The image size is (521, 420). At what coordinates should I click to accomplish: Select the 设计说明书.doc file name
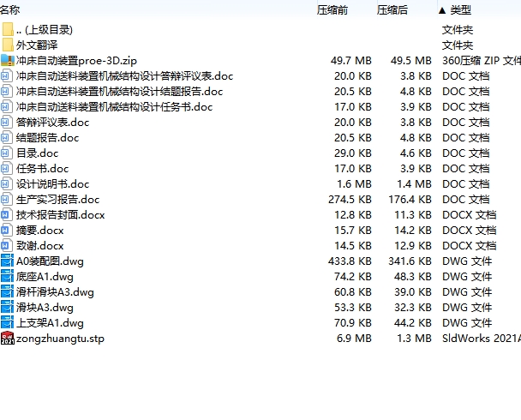coord(52,184)
